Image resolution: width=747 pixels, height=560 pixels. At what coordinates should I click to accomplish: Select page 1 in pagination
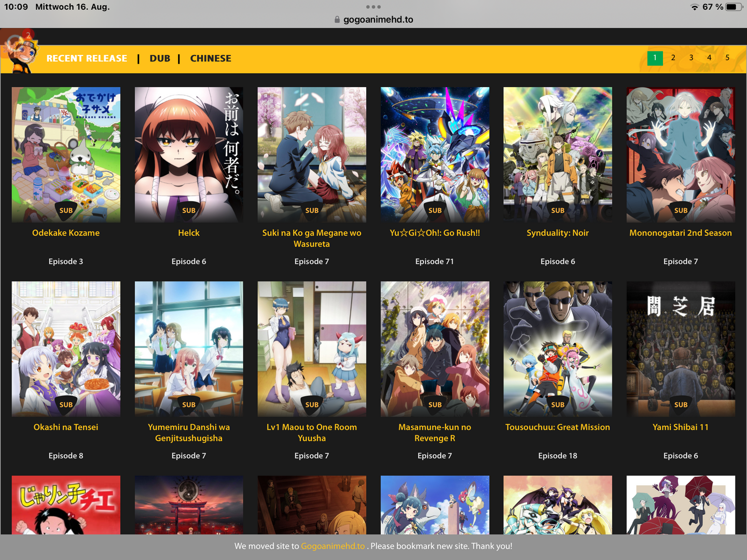[655, 58]
